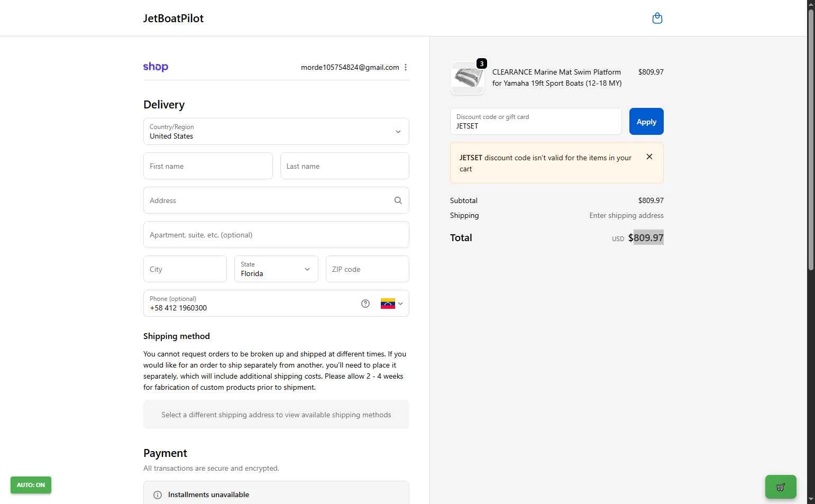Focus the Last name field
Screen dimensions: 815x504
pyautogui.click(x=344, y=166)
